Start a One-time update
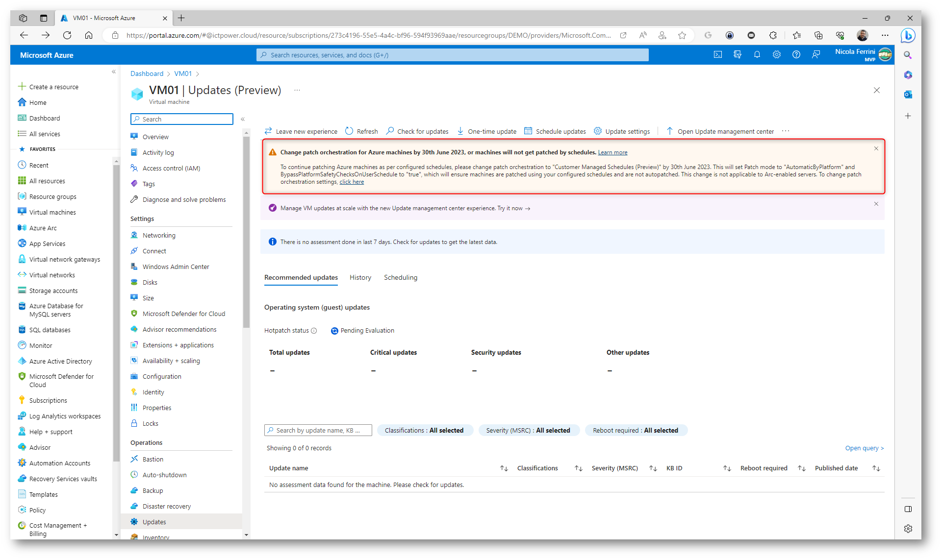942x560 pixels. tap(487, 131)
